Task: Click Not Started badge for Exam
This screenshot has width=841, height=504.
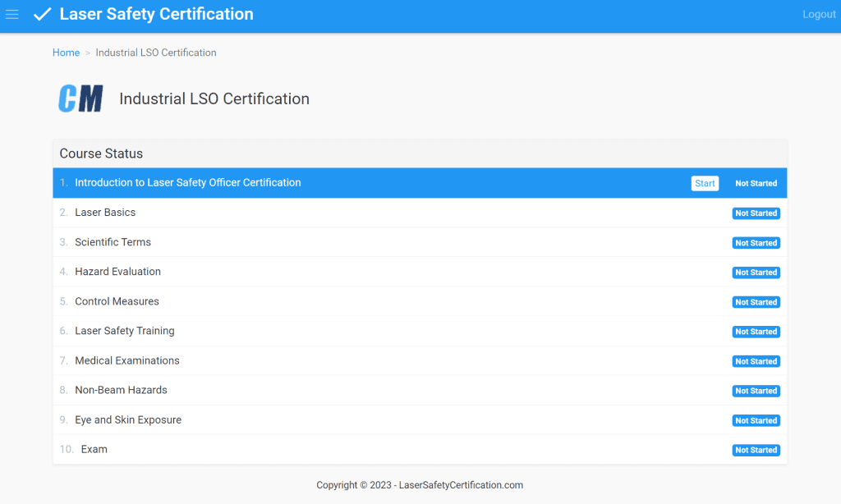Action: click(x=756, y=451)
